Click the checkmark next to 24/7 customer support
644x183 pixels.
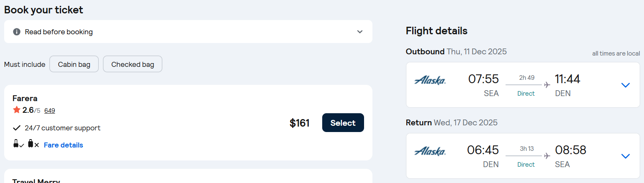(17, 128)
